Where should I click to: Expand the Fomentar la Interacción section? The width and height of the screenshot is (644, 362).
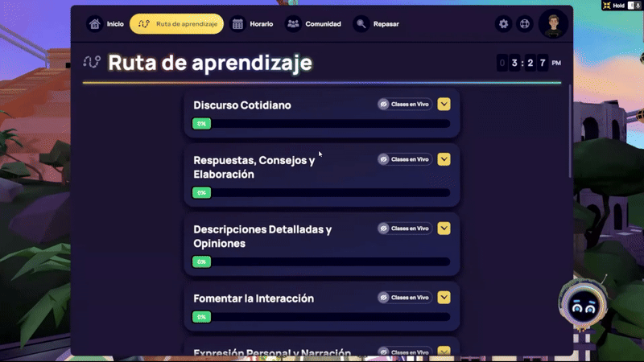click(x=444, y=298)
